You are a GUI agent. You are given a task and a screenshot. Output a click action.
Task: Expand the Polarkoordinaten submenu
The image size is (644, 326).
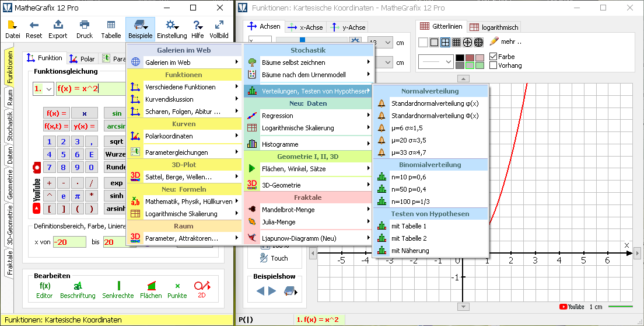click(184, 136)
